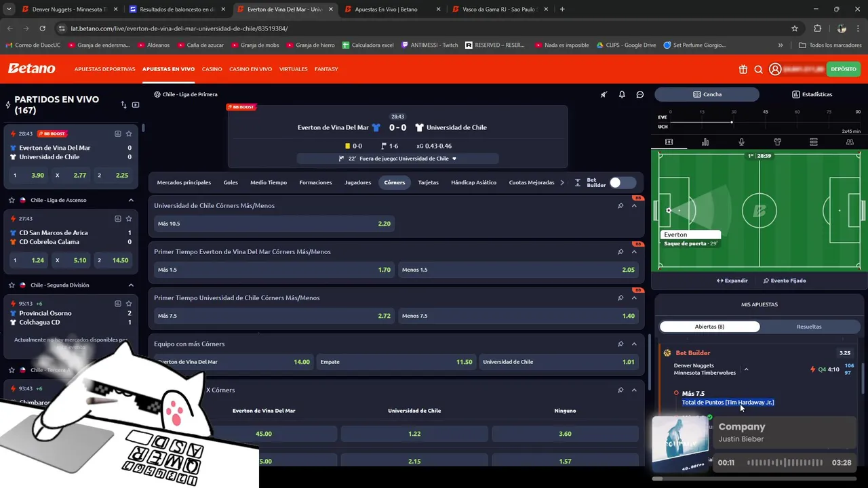Click Evento Fijado under the pitch

[x=785, y=281]
